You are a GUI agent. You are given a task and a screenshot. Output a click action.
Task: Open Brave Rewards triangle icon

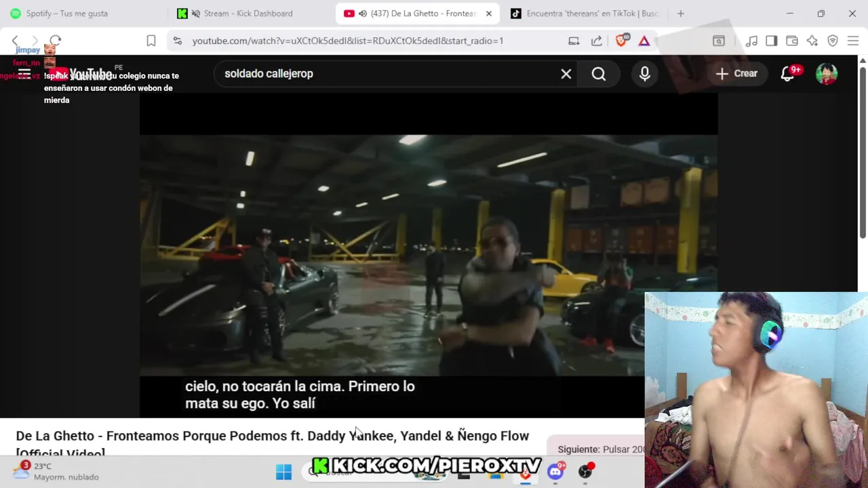pyautogui.click(x=644, y=41)
